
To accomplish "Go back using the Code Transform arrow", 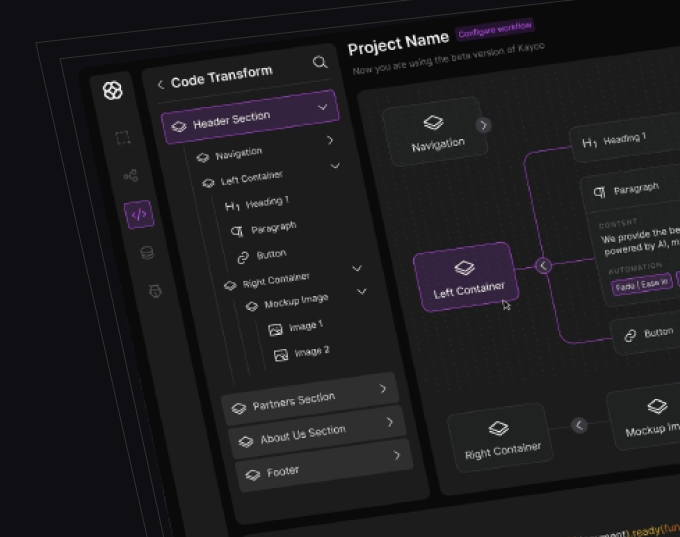I will click(161, 85).
